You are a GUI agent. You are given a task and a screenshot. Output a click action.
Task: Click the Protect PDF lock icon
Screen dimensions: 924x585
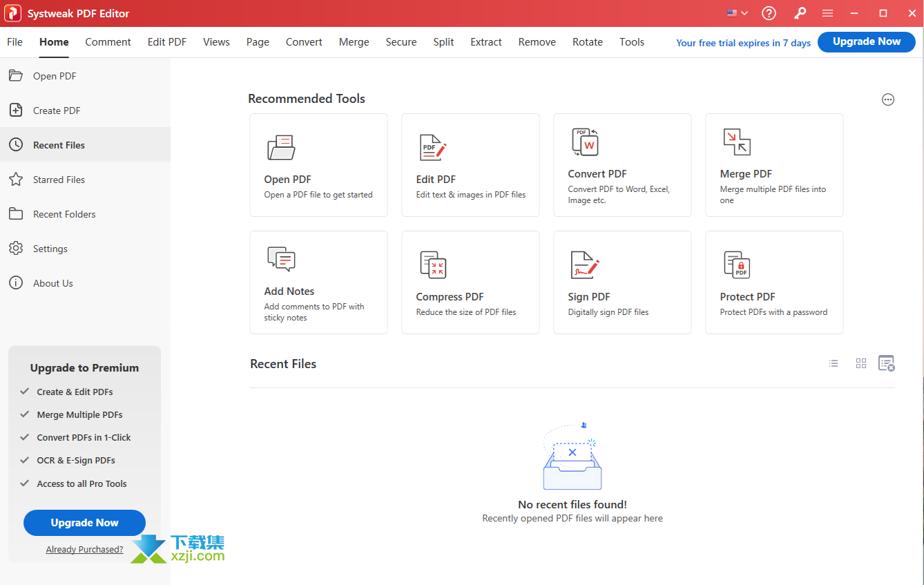coord(737,265)
